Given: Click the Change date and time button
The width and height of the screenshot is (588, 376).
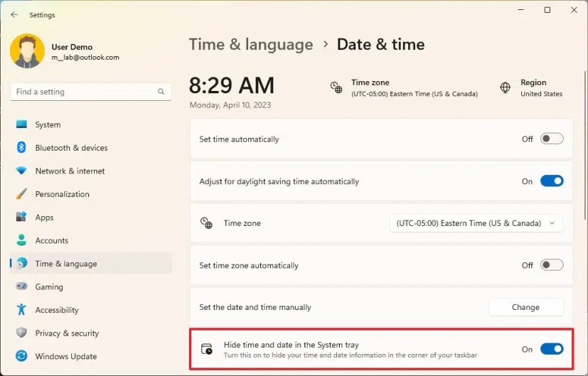Looking at the screenshot, I should pyautogui.click(x=525, y=307).
